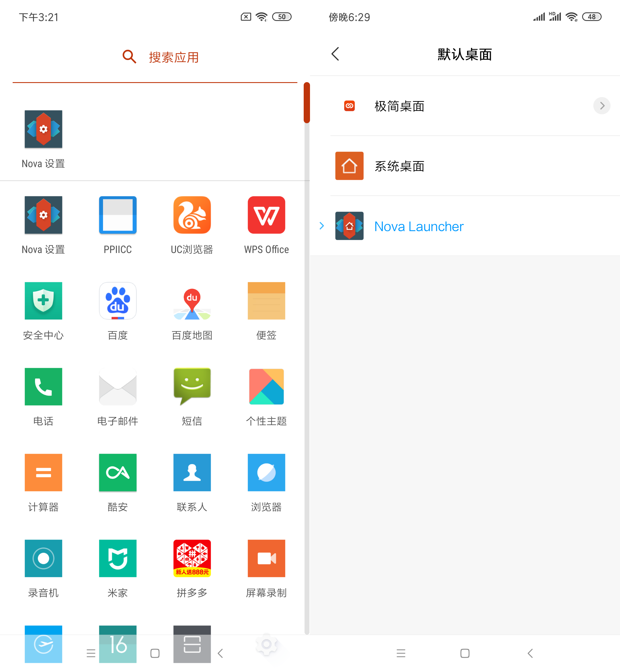Choose Nova Launcher as default launcher
620x672 pixels.
tap(465, 226)
